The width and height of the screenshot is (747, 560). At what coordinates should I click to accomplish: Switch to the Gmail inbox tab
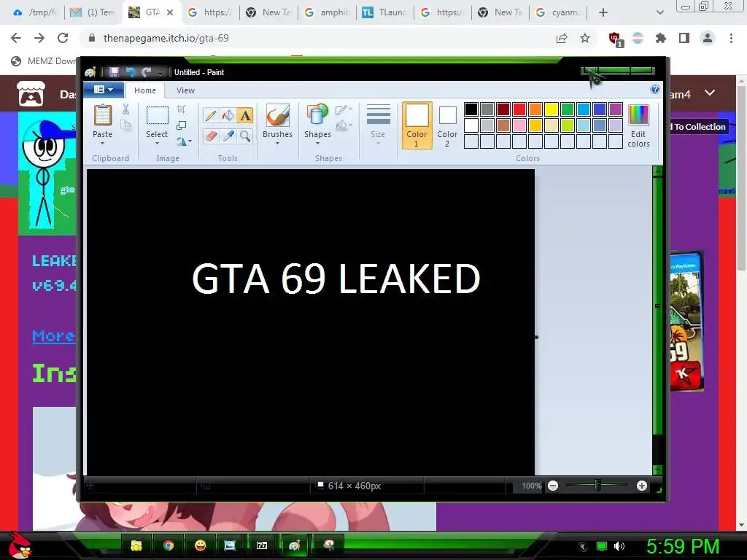(93, 12)
